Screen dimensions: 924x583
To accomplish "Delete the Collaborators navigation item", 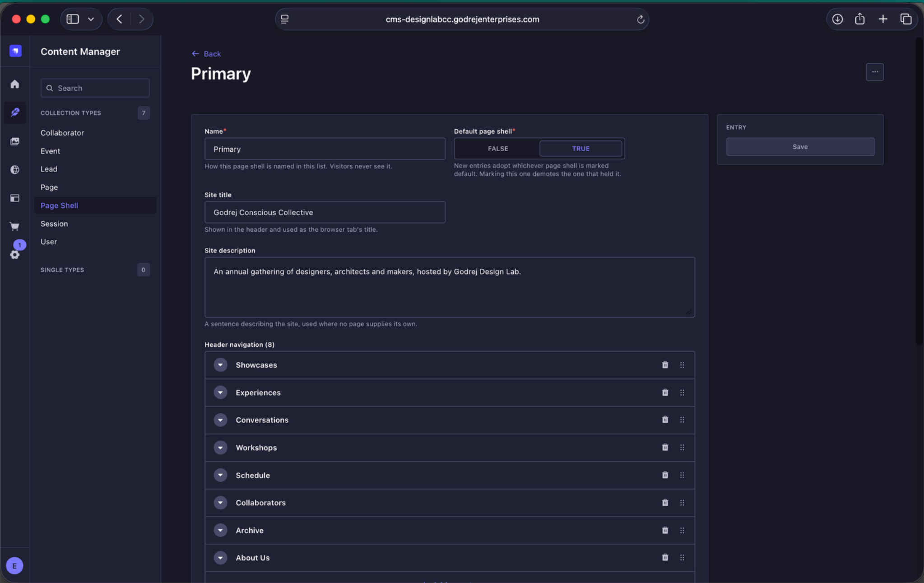I will (665, 503).
